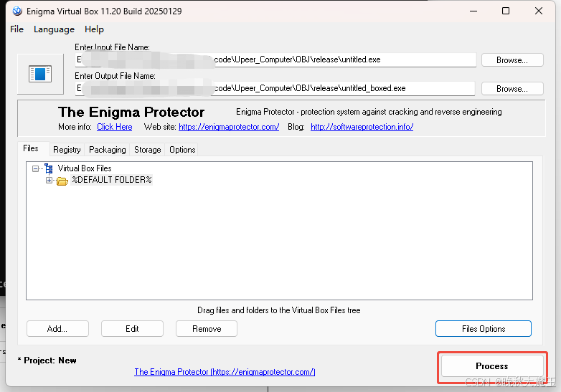
Task: Click 'The Enigma Protector' heading text
Action: click(x=131, y=113)
